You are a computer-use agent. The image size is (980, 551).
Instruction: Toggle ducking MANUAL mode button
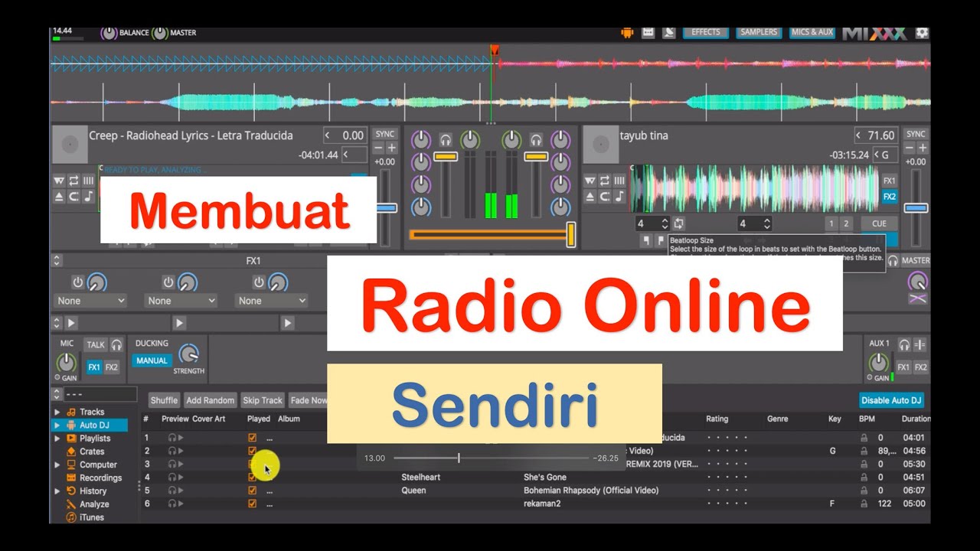pos(152,360)
